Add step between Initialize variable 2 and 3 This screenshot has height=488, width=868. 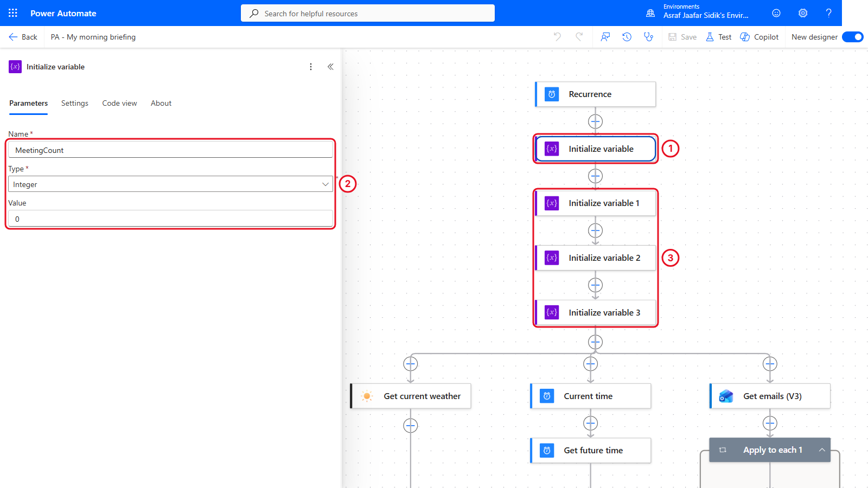596,285
